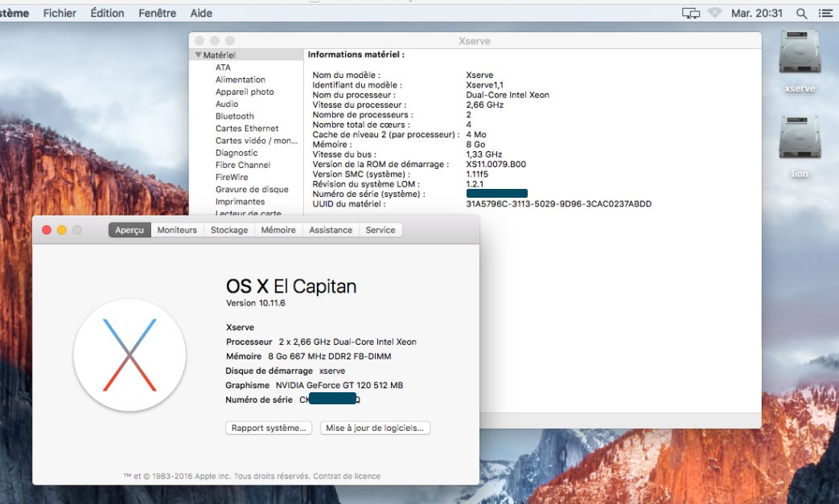Minimize the About This Mac window
The height and width of the screenshot is (504, 839).
click(62, 230)
